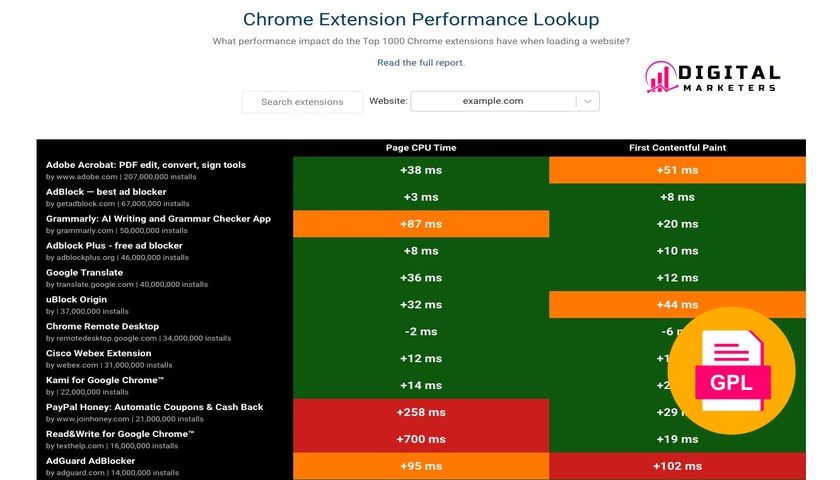Click the Search extensions input field
This screenshot has width=840, height=480.
302,102
